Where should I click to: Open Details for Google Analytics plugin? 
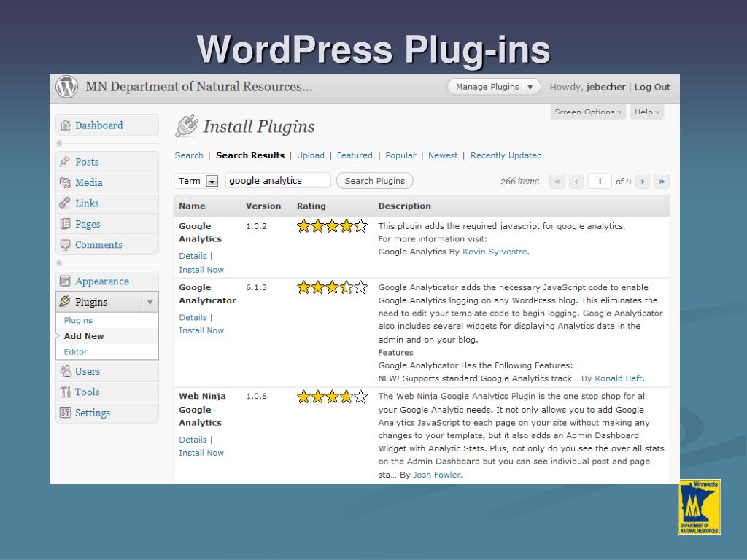(193, 256)
